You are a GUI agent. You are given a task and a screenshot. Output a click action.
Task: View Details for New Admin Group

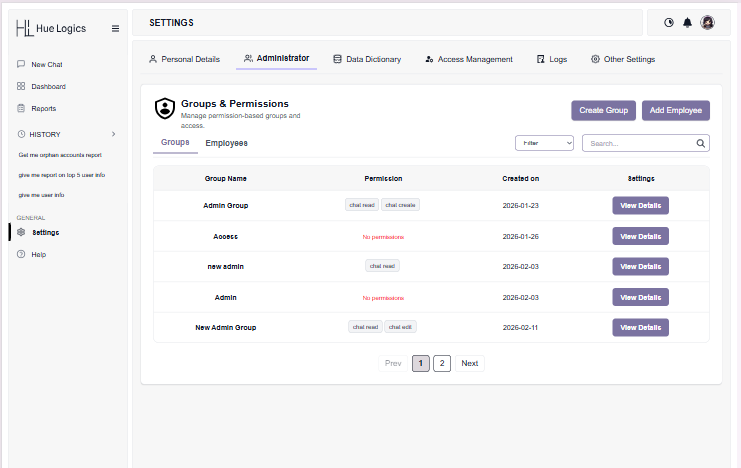click(640, 328)
